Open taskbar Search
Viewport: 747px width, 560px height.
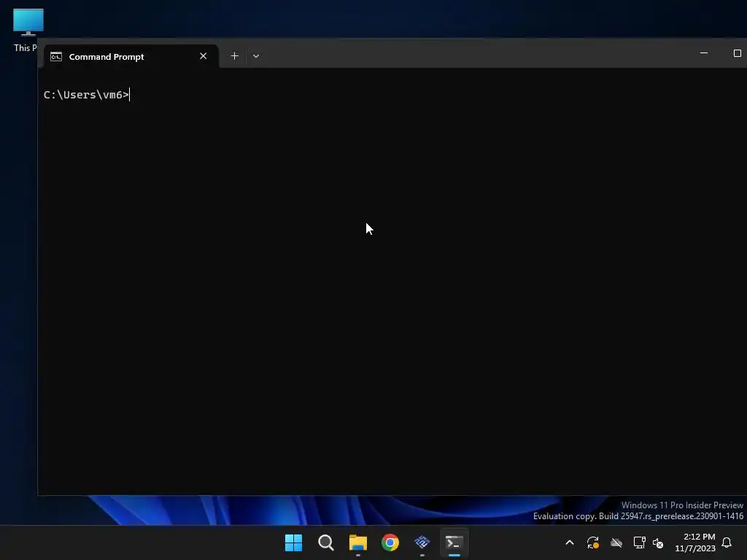click(x=326, y=542)
